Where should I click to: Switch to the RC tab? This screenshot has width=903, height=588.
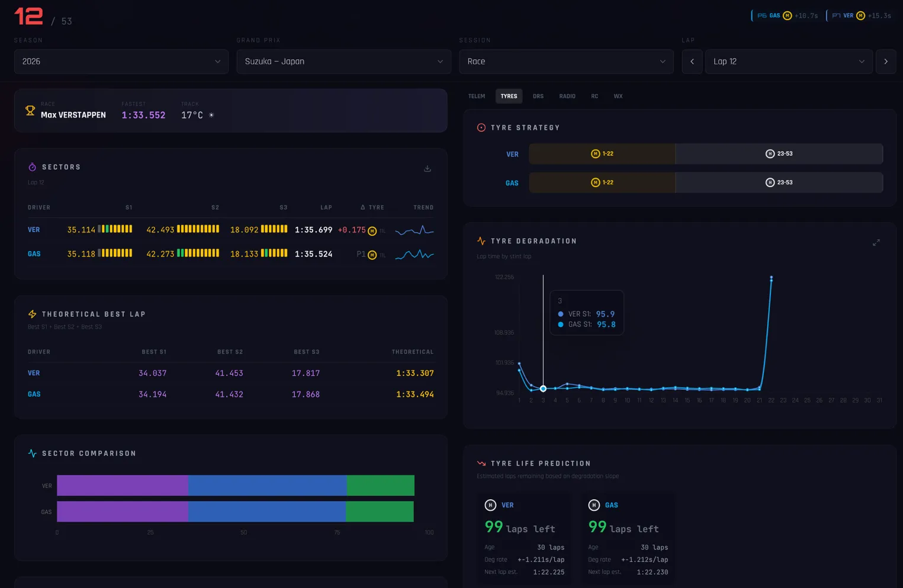point(594,96)
